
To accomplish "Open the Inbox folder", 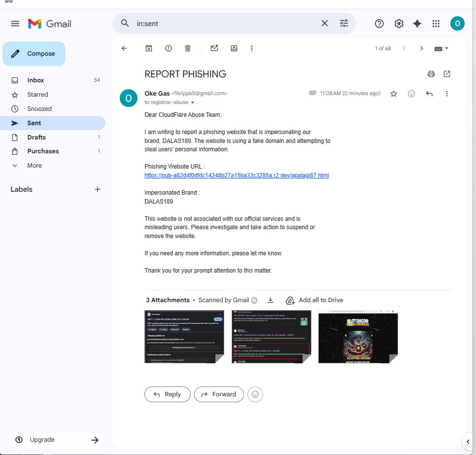I will tap(53, 80).
